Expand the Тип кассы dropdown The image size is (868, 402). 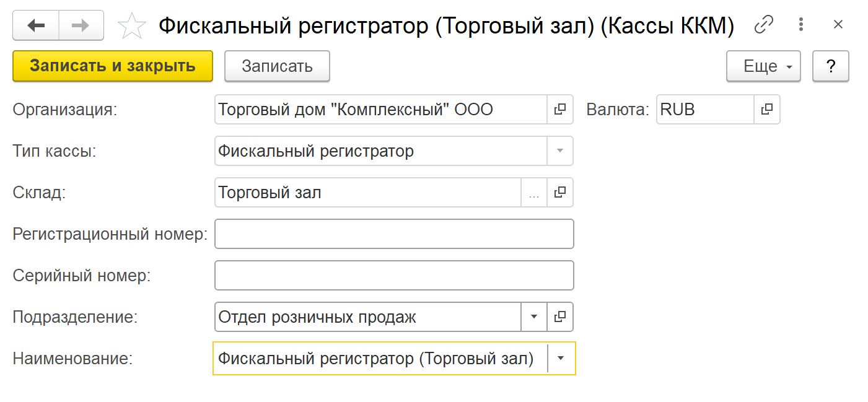(560, 151)
